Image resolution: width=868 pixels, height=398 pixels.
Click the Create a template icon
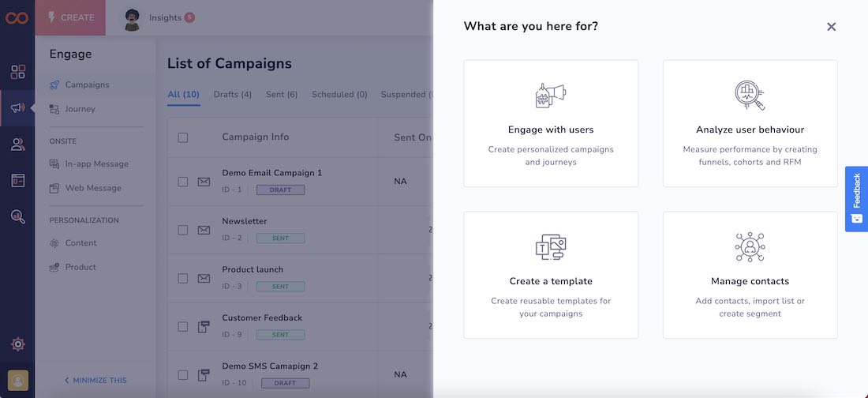click(x=551, y=247)
